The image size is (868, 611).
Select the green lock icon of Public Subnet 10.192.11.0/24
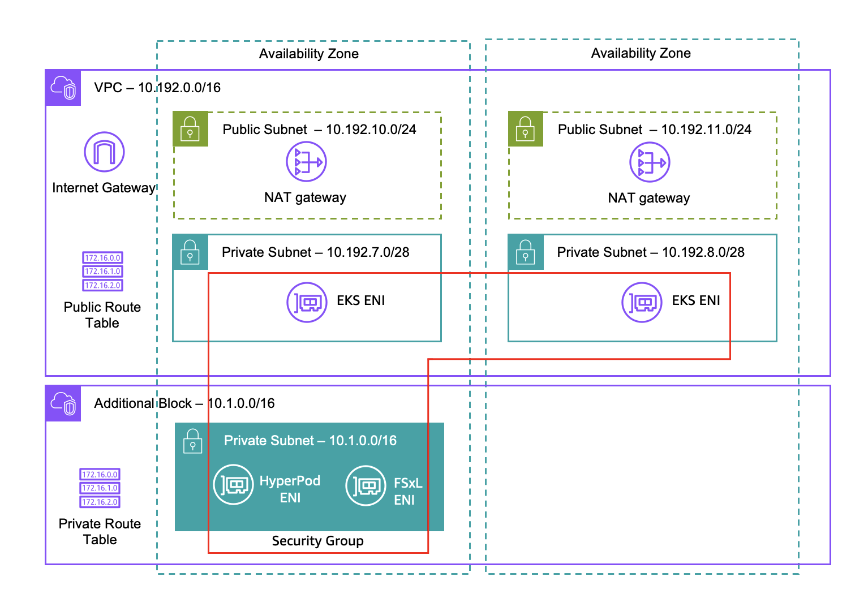[x=525, y=129]
